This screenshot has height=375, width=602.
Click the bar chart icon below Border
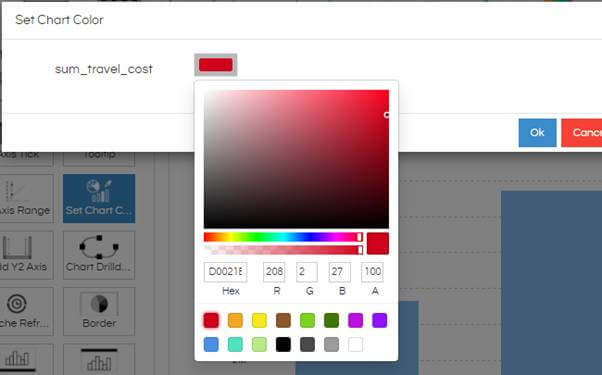(99, 360)
